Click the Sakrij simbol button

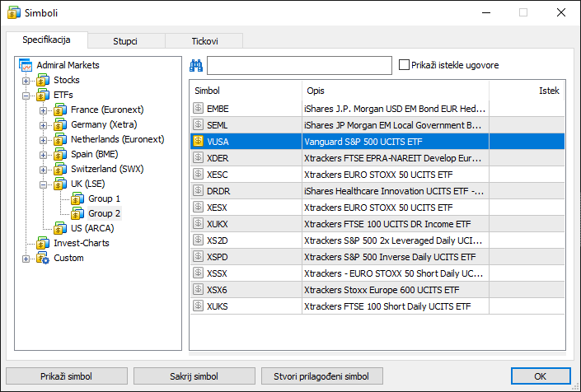tap(194, 376)
